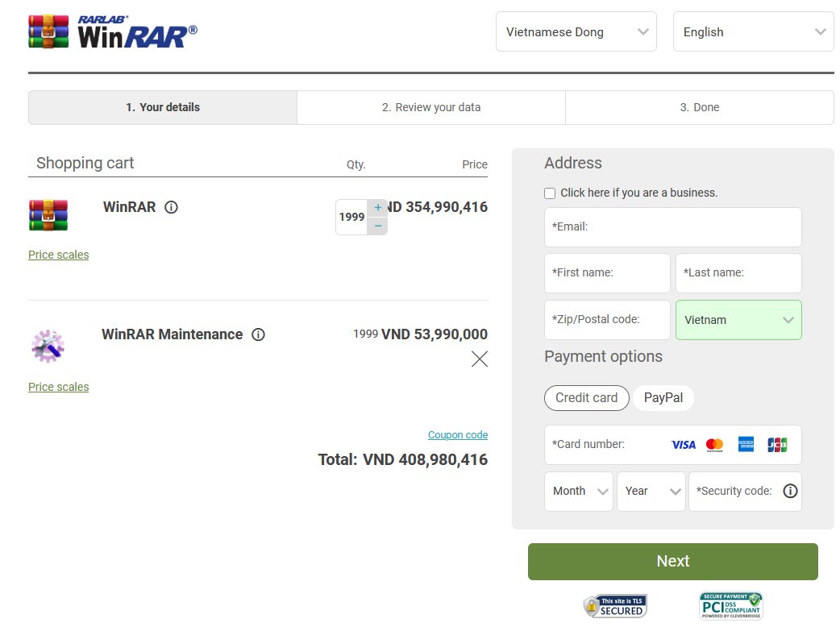The image size is (840, 631).
Task: Select the PayPal payment option
Action: pyautogui.click(x=663, y=398)
